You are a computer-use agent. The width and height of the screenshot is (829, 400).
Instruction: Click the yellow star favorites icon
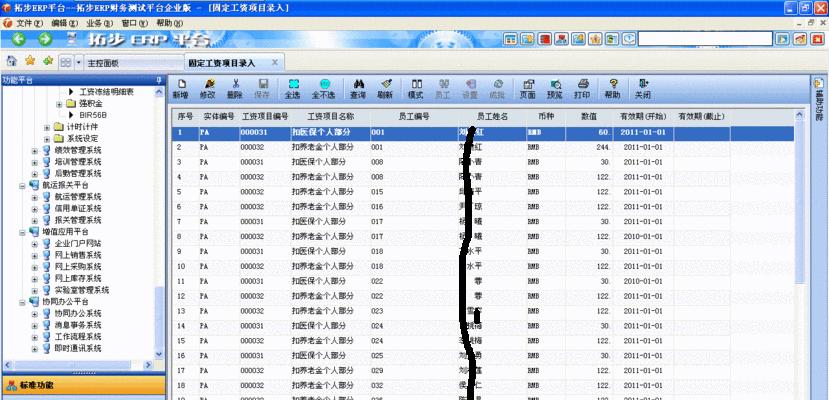pyautogui.click(x=30, y=61)
